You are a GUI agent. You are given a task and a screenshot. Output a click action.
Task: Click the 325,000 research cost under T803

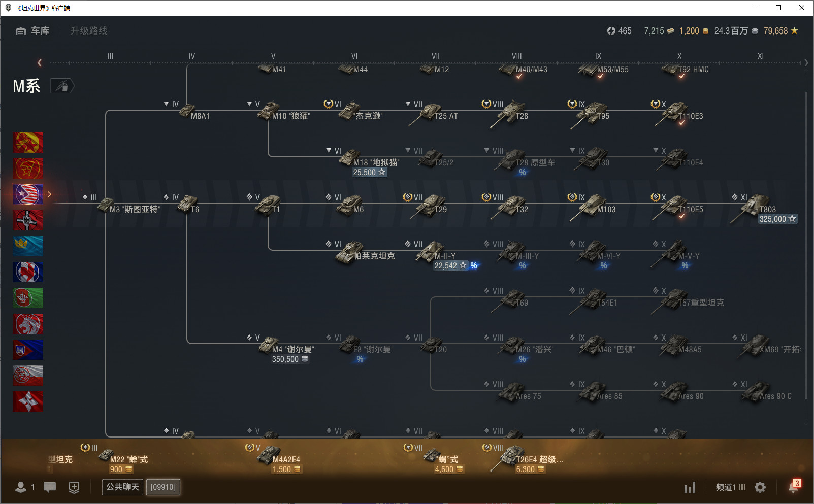click(777, 219)
